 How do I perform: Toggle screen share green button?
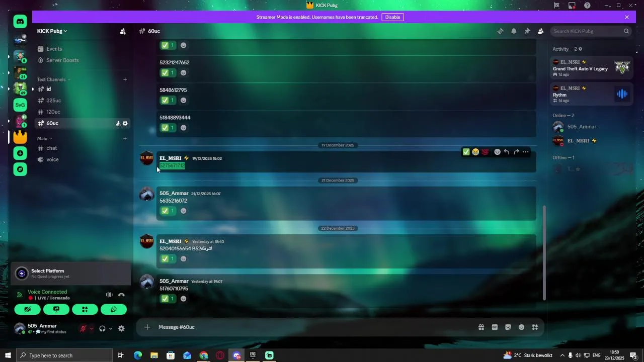[56, 310]
